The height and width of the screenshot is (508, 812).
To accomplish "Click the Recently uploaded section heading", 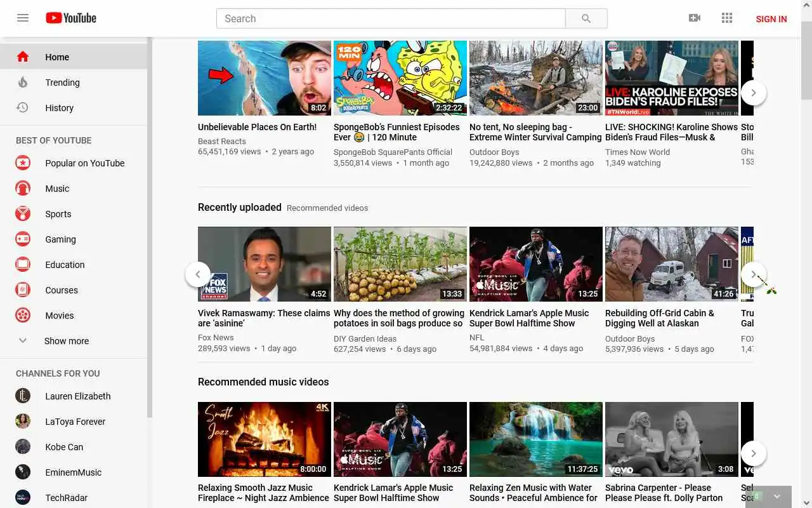I will [x=239, y=207].
